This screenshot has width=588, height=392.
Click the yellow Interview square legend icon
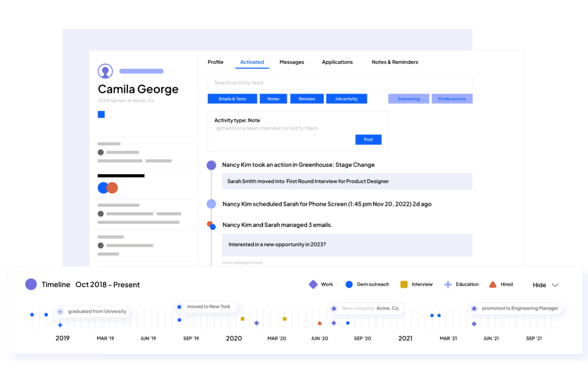404,284
